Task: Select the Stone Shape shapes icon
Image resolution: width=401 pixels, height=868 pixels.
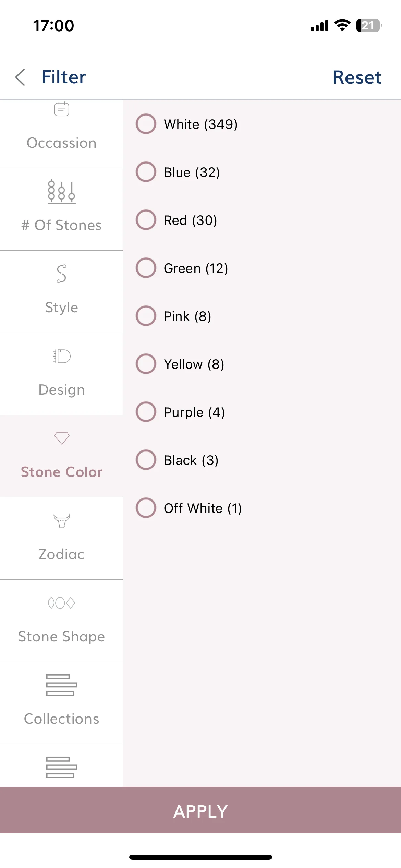Action: coord(62,603)
